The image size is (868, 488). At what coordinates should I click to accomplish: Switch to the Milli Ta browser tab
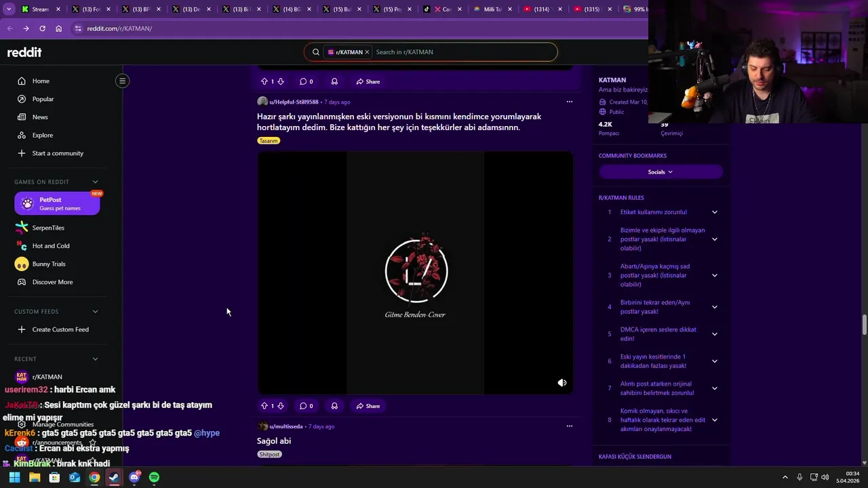click(493, 9)
